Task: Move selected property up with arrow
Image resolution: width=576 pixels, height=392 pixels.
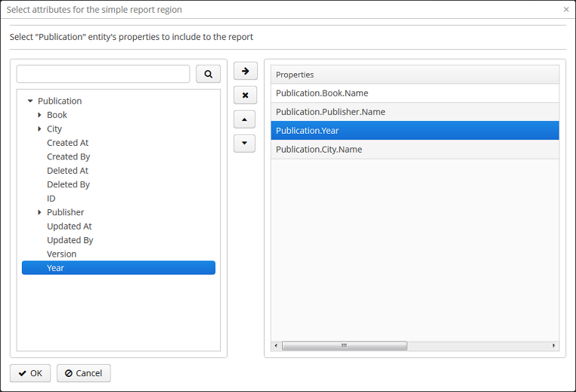Action: pos(245,119)
